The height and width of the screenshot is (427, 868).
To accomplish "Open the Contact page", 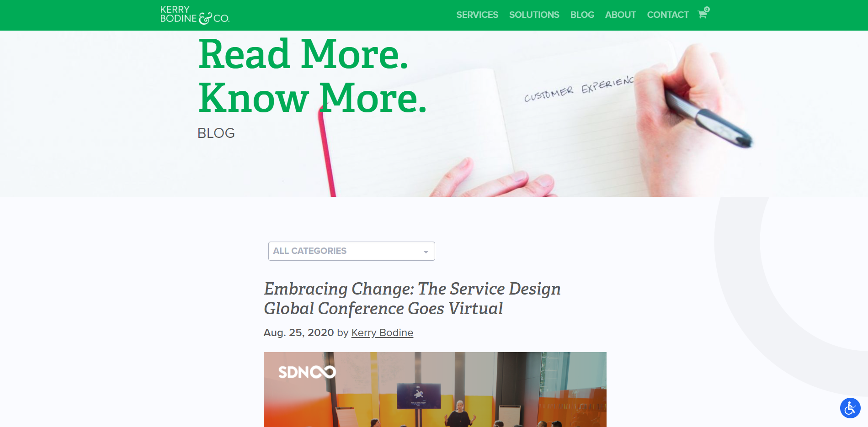I will (668, 15).
